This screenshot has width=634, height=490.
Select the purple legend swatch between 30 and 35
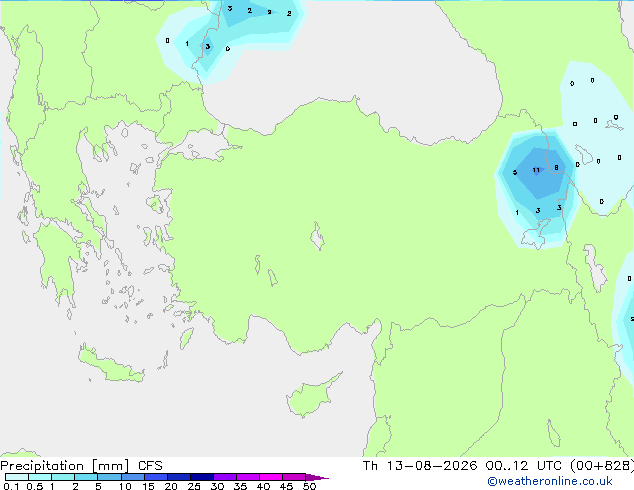point(225,477)
